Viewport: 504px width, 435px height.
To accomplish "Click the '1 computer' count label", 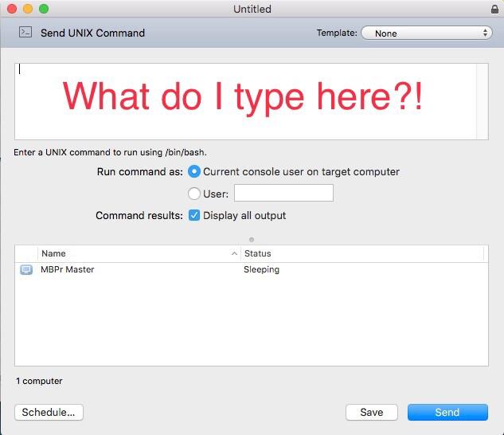I will 39,381.
